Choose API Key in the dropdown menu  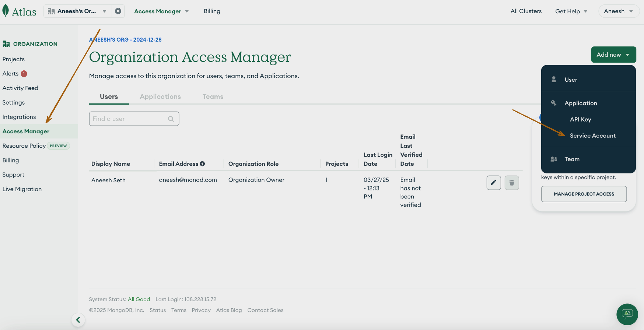click(x=580, y=119)
